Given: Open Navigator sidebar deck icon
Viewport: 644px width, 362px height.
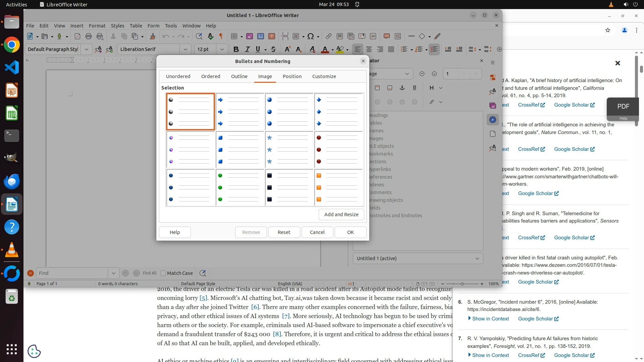Looking at the screenshot, I should pyautogui.click(x=492, y=120).
